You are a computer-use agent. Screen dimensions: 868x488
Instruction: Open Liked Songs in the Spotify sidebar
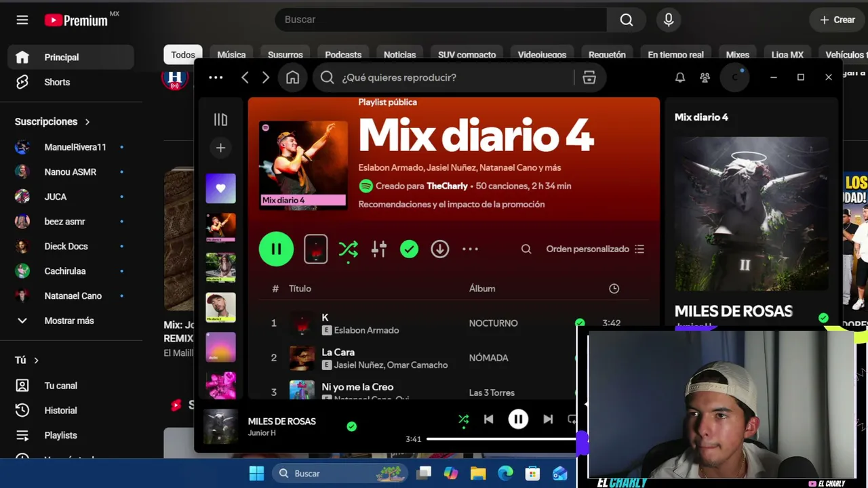(220, 188)
